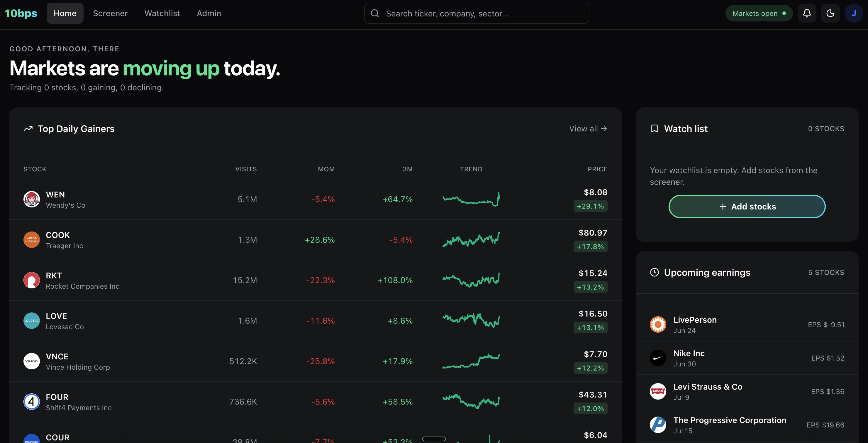Open Progressive Corporation logo icon
The width and height of the screenshot is (868, 443).
tap(658, 425)
